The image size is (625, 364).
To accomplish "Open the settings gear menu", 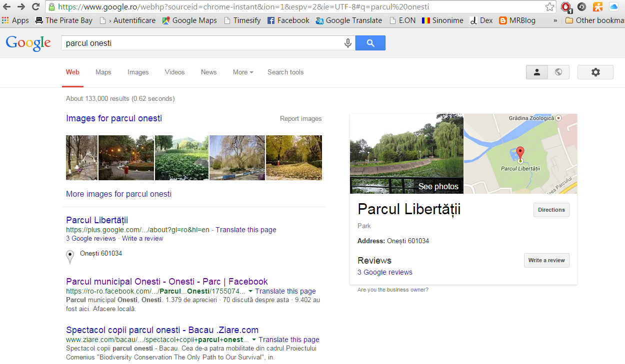I will pyautogui.click(x=595, y=72).
